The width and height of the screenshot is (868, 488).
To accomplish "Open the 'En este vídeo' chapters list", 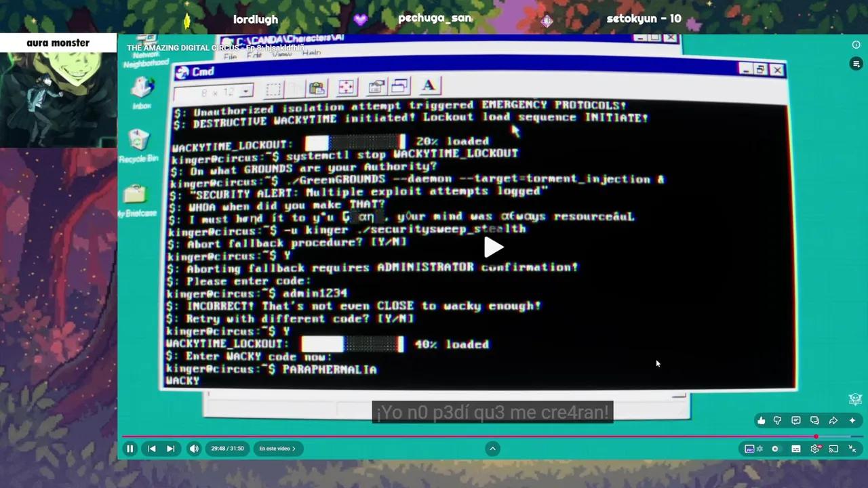I will coord(277,449).
